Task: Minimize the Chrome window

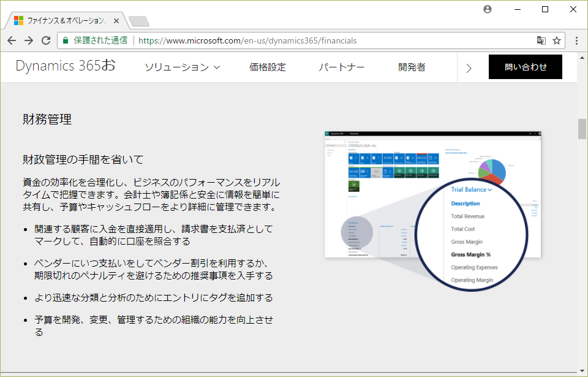Action: pyautogui.click(x=518, y=9)
